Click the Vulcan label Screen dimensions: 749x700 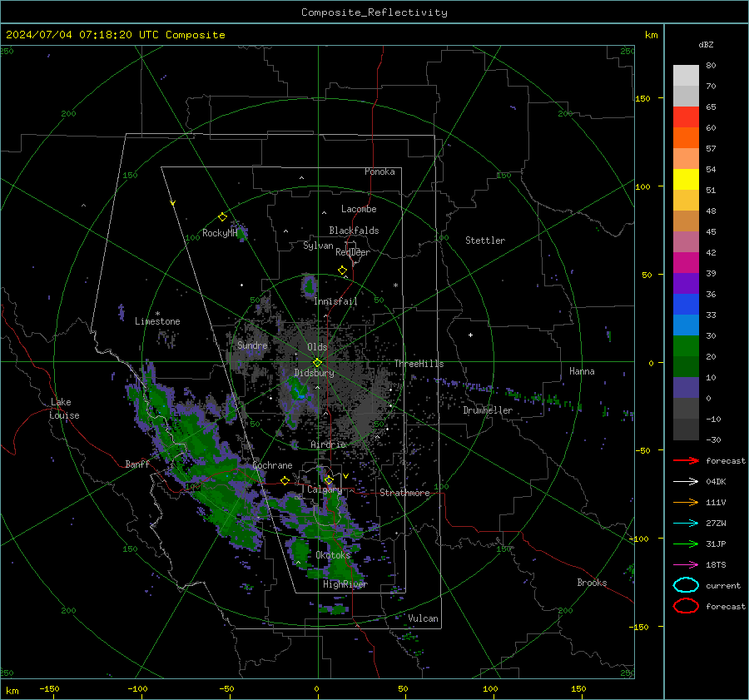[423, 618]
